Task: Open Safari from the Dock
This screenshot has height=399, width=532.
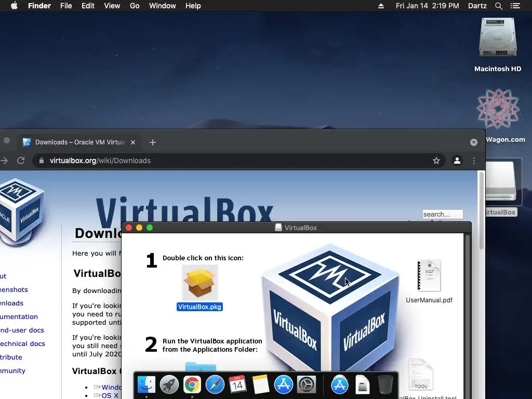Action: 215,385
